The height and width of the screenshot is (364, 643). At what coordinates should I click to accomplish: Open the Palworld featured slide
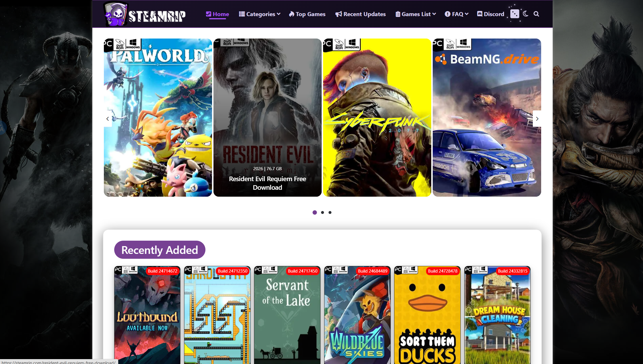point(158,118)
